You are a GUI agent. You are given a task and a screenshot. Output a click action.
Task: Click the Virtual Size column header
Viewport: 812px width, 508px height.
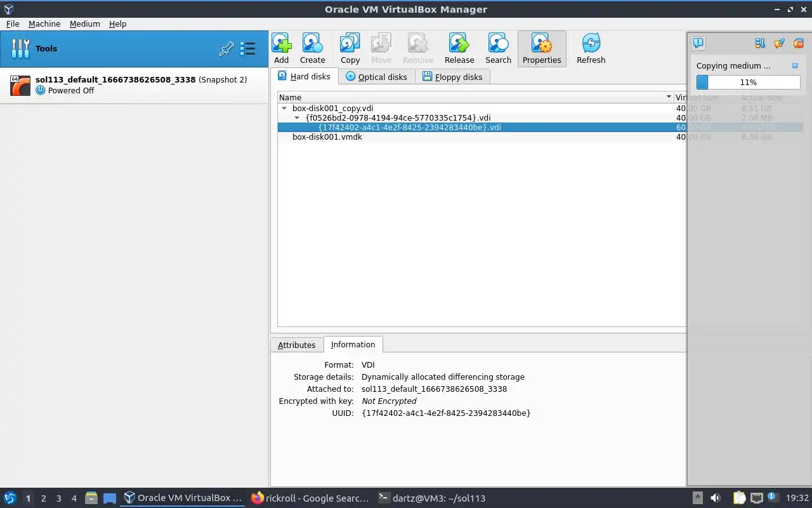click(x=697, y=98)
